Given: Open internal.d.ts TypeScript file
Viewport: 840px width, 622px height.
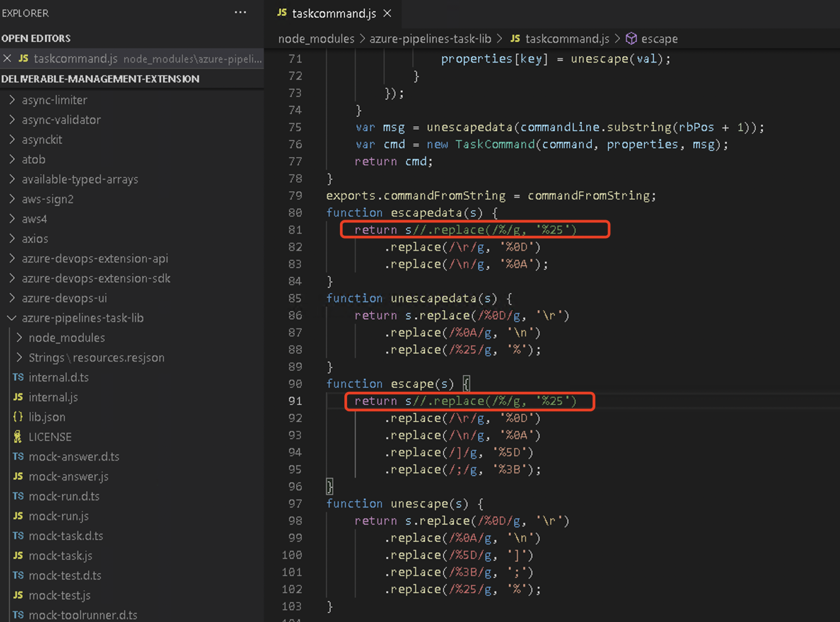Looking at the screenshot, I should 58,377.
